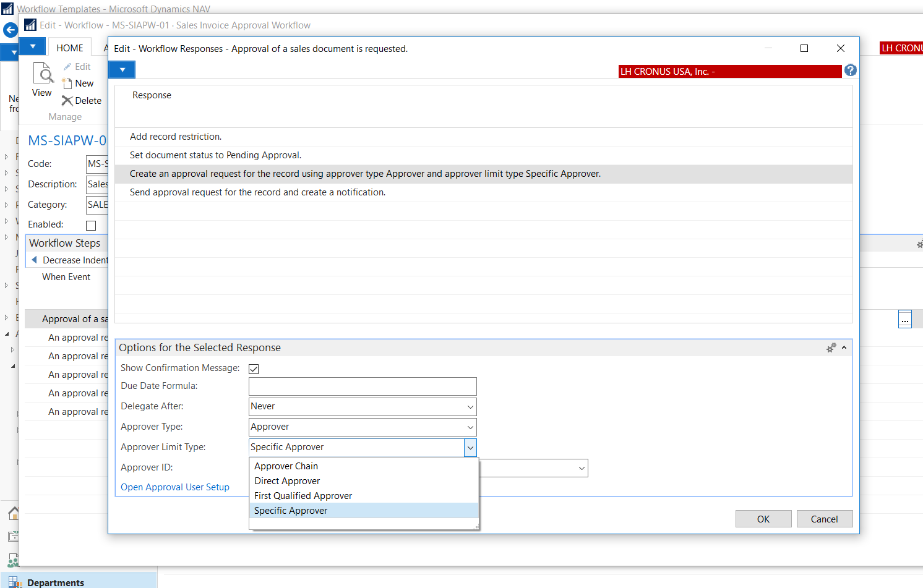
Task: Collapse the Options for the Selected Response section
Action: pos(844,348)
